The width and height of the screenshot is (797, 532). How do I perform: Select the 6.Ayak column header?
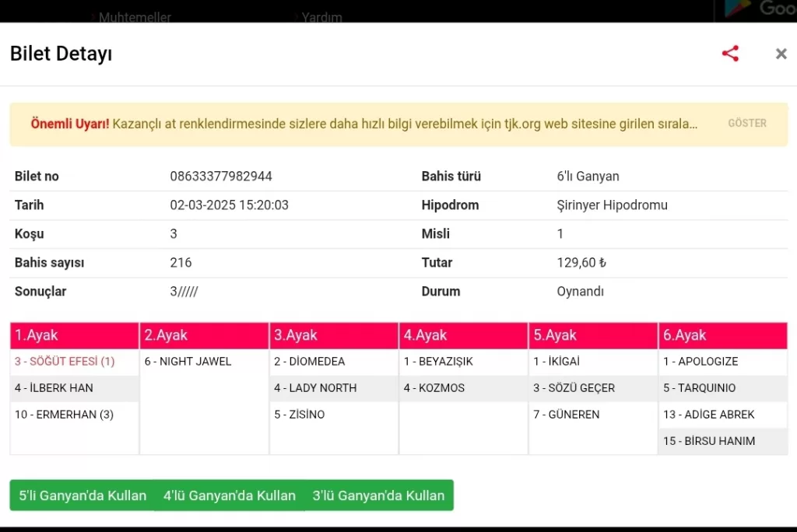click(x=722, y=335)
